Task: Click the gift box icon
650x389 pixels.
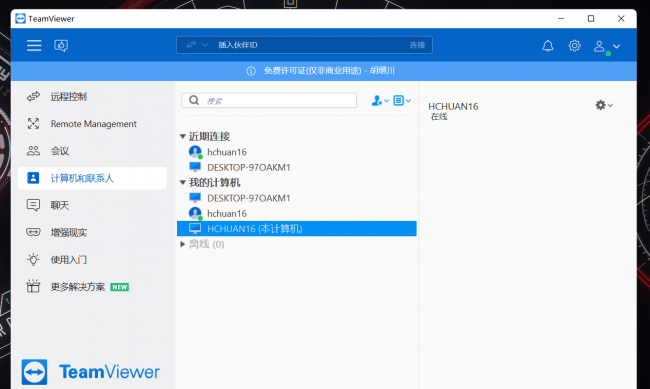Action: [33, 286]
